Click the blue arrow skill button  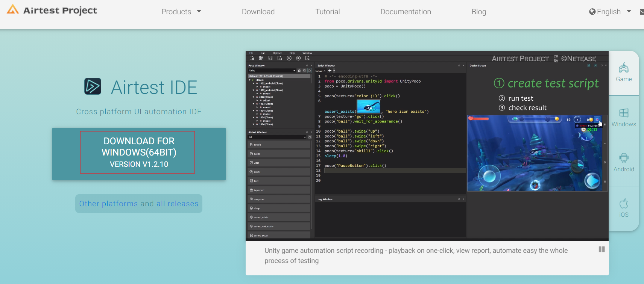(x=592, y=181)
